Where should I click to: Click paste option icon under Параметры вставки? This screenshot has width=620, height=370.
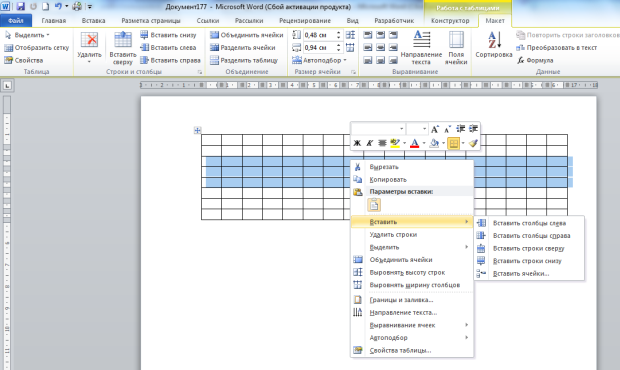(374, 205)
